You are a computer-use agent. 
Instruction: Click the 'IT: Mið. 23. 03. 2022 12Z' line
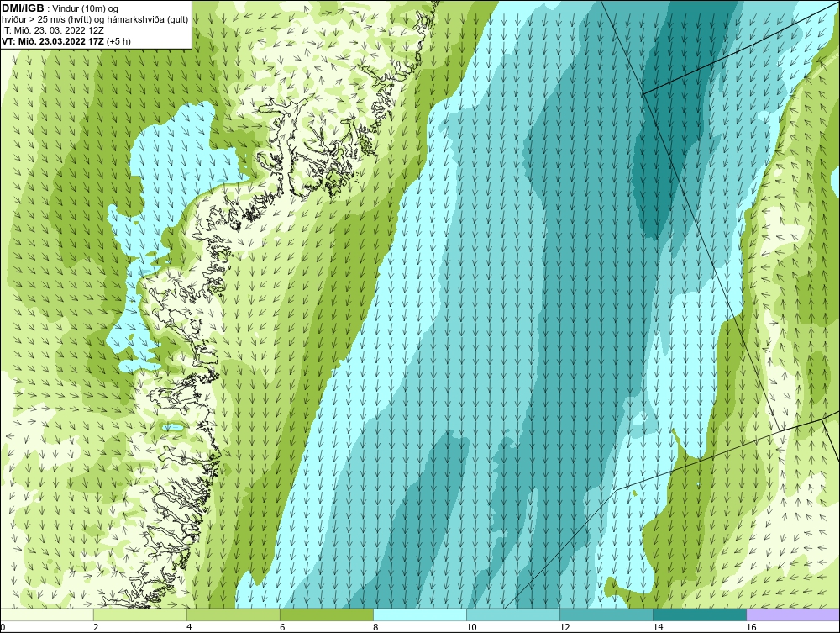tap(52, 30)
